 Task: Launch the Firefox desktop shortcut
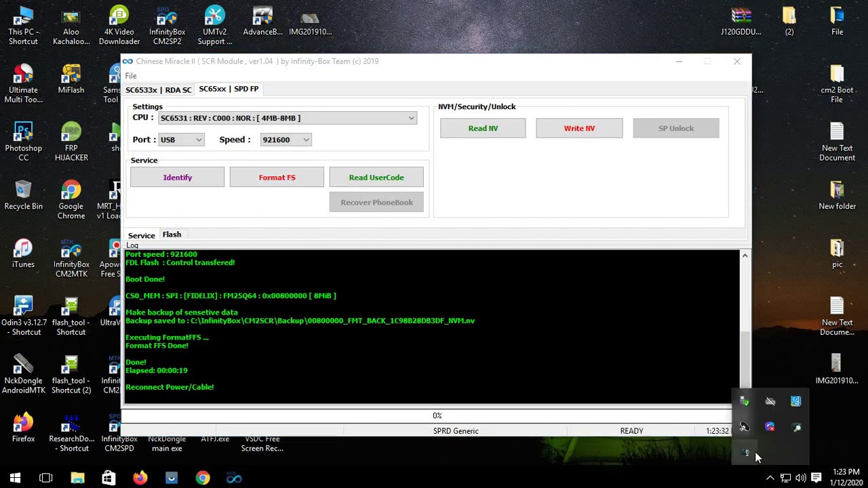coord(23,428)
